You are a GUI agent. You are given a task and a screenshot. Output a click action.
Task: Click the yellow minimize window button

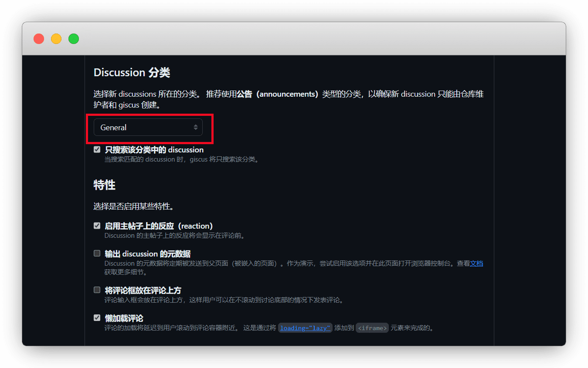tap(56, 39)
